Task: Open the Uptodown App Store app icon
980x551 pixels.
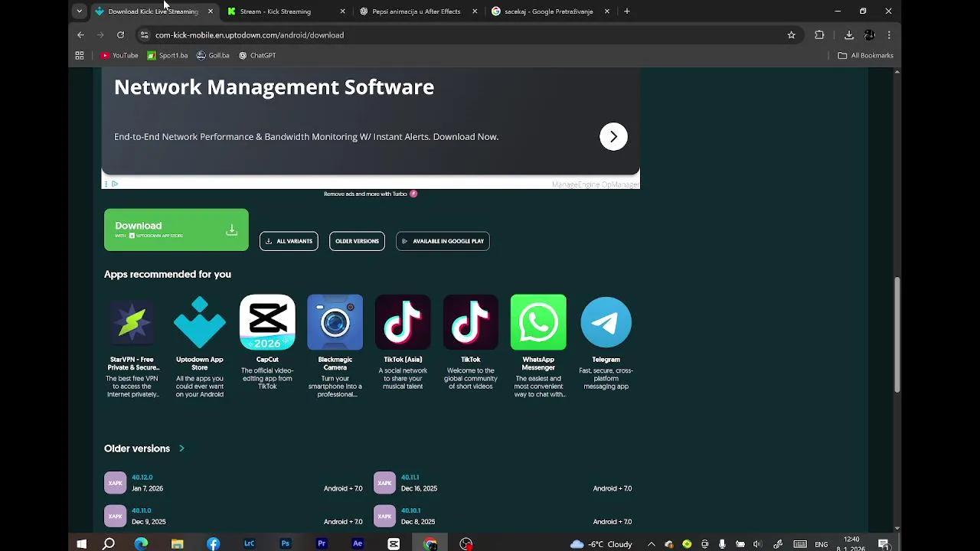Action: pyautogui.click(x=200, y=322)
